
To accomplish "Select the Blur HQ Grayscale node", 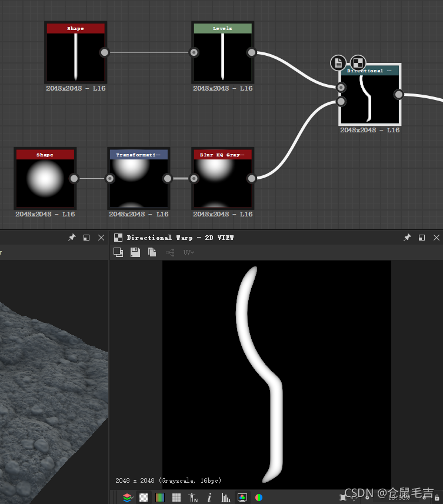I will point(222,178).
